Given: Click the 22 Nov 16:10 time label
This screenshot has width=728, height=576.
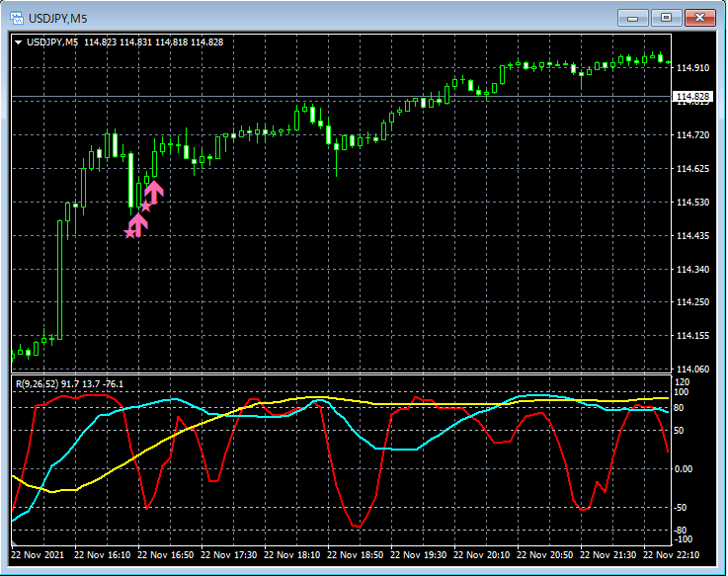Looking at the screenshot, I should click(x=104, y=555).
